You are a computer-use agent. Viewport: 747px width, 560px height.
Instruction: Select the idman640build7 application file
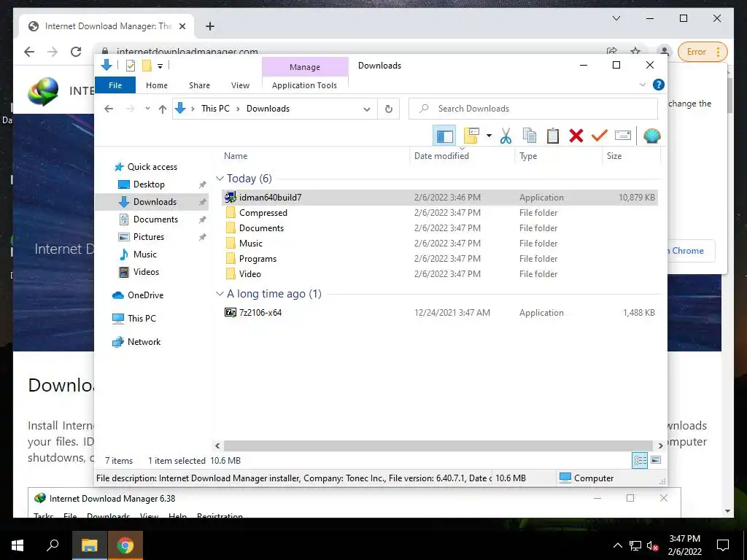point(440,197)
